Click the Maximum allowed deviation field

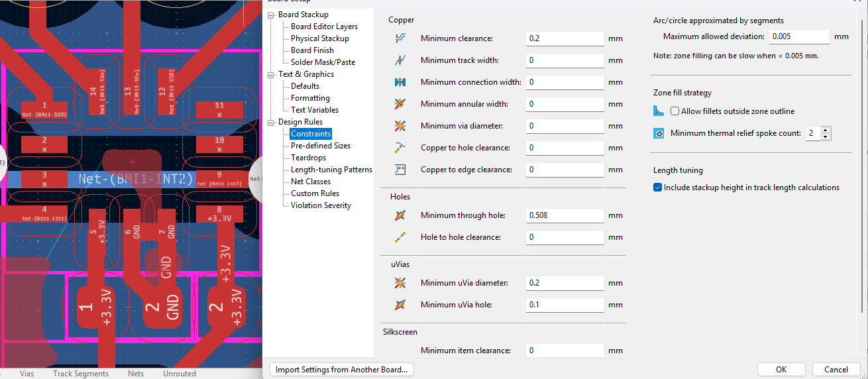click(800, 36)
